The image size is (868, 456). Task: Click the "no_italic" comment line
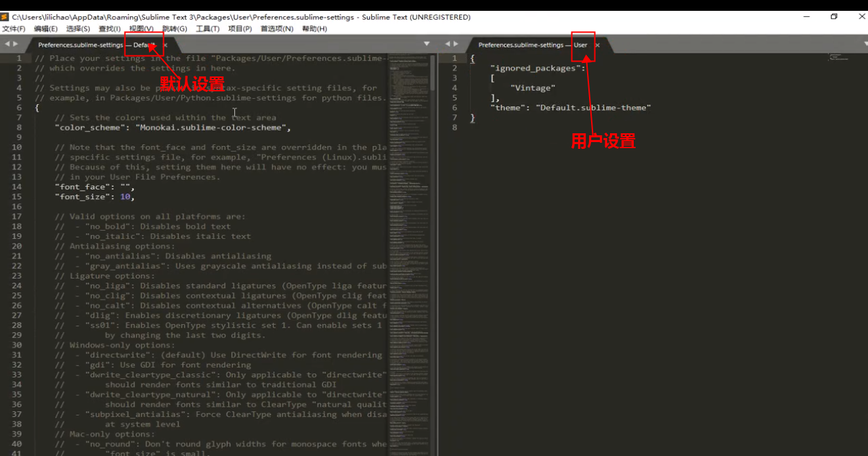coord(153,236)
